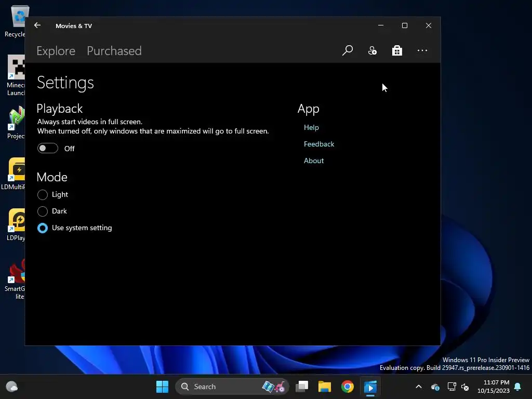This screenshot has width=532, height=399.
Task: Select the Dark mode radio button
Action: tap(43, 211)
